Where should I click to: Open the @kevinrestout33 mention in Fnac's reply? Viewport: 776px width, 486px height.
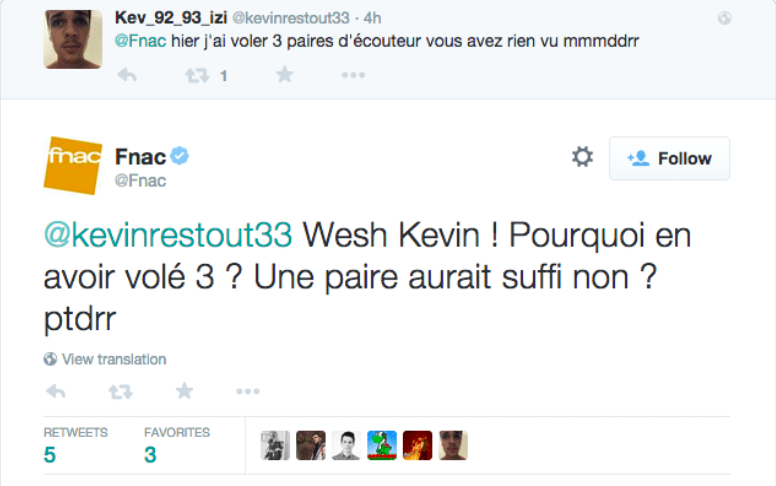coord(168,236)
